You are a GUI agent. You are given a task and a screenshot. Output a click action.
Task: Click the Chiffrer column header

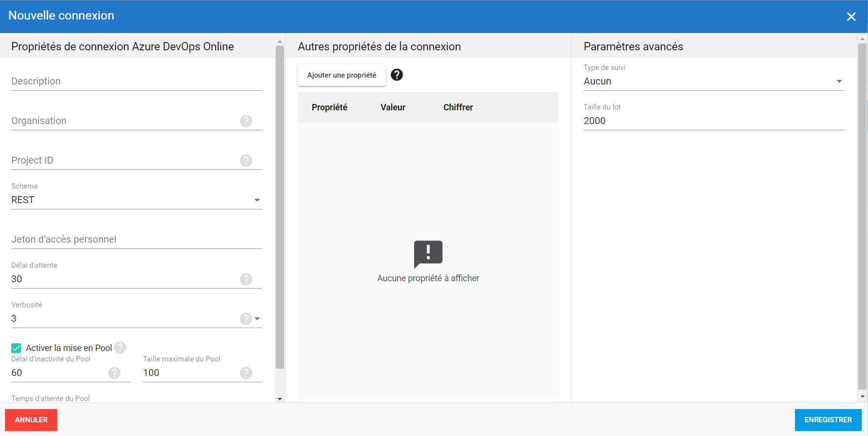click(x=458, y=107)
